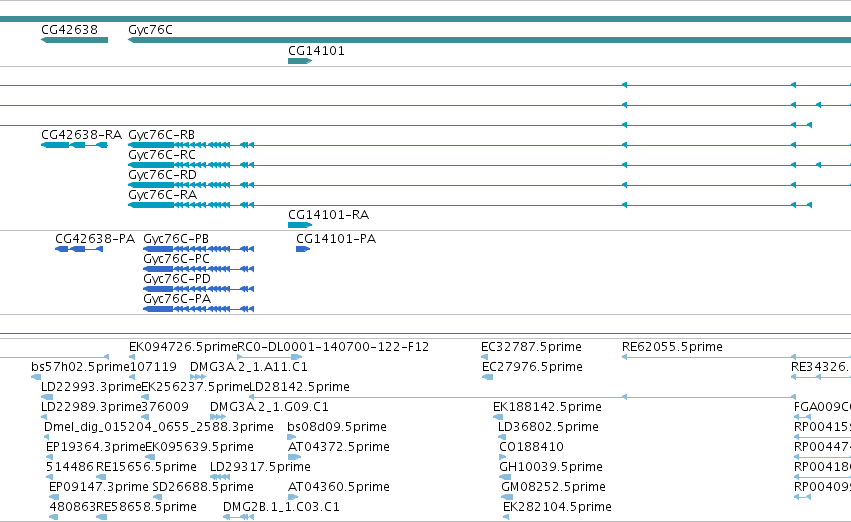Image resolution: width=851 pixels, height=522 pixels.
Task: Select the CG42638 gene label
Action: coord(69,29)
